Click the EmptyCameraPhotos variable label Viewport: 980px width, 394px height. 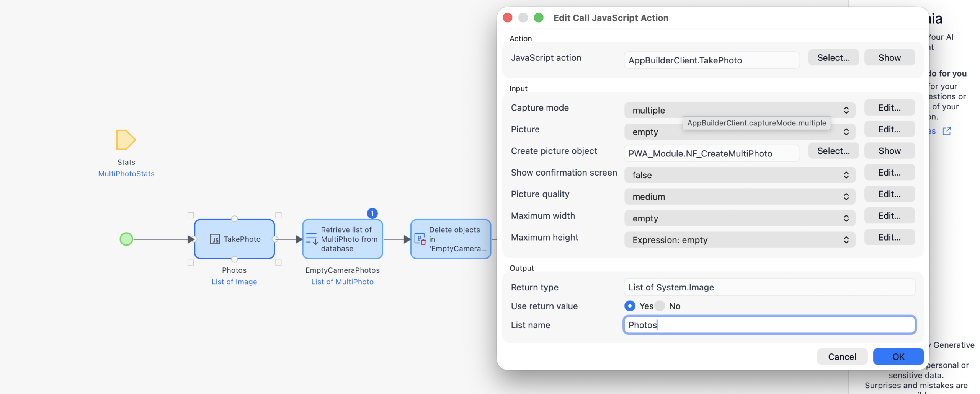pos(342,270)
